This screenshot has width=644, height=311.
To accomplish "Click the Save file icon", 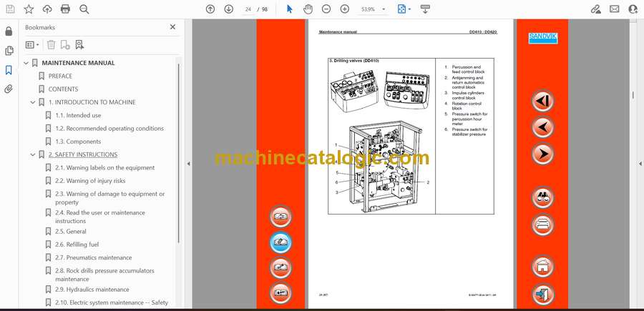I will [x=10, y=9].
